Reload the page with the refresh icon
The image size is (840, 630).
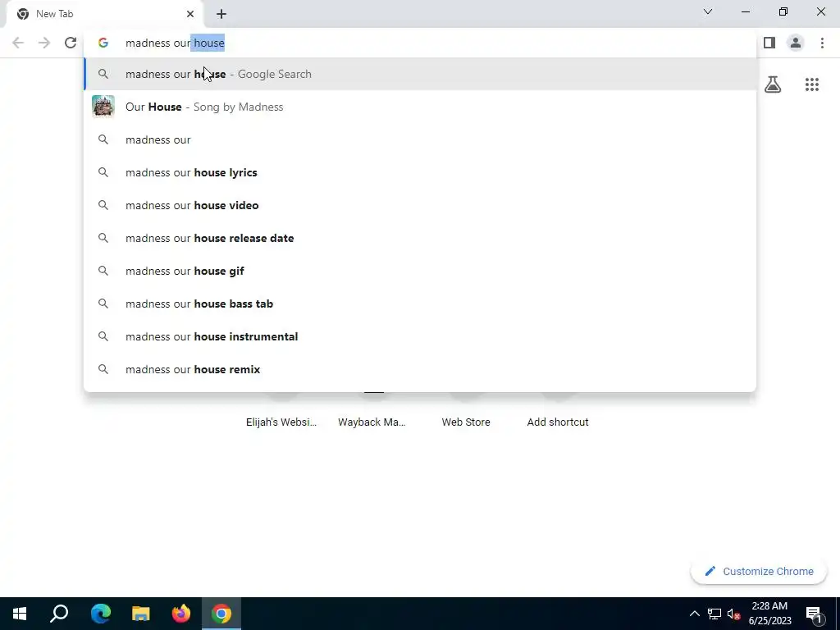[x=71, y=43]
